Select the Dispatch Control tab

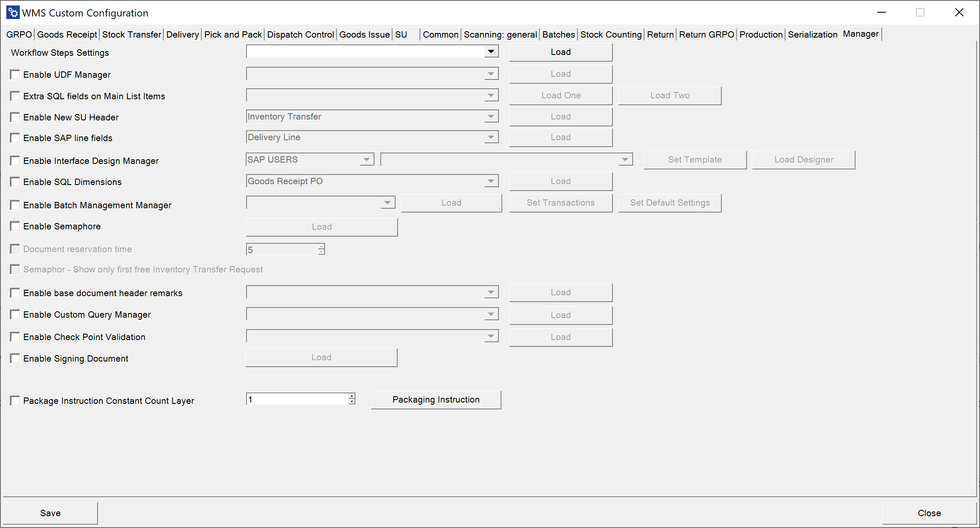pyautogui.click(x=300, y=35)
